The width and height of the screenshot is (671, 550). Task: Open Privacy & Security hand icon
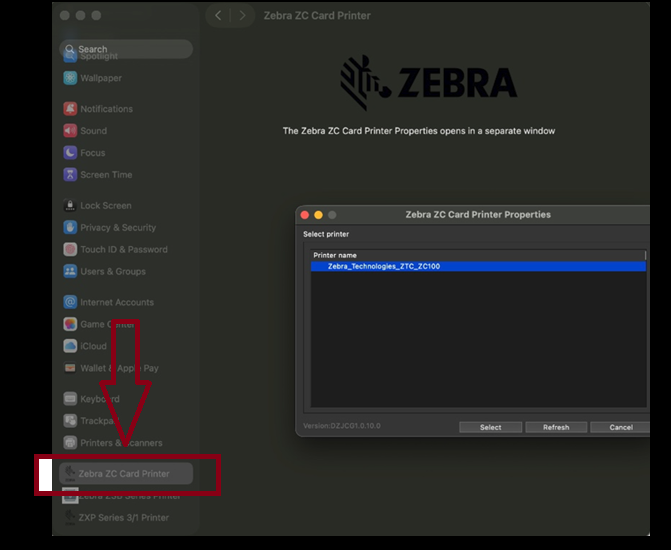(x=70, y=227)
